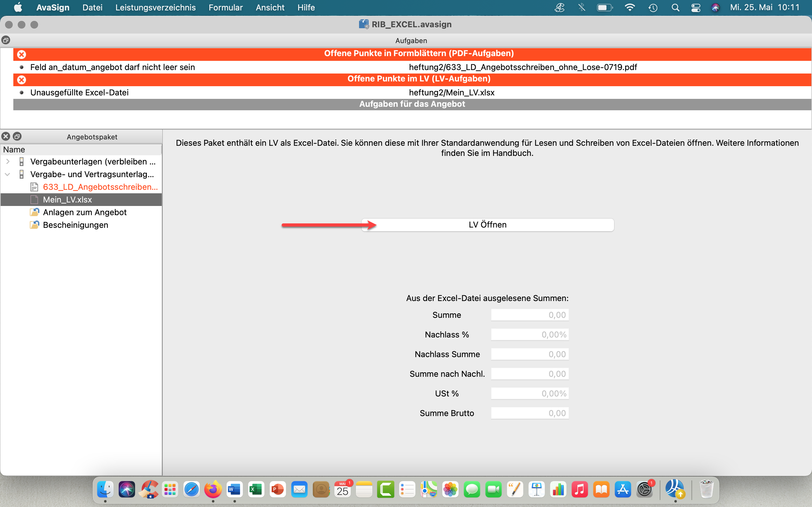
Task: Click the red error icon for PDF-Aufgaben
Action: [x=22, y=54]
